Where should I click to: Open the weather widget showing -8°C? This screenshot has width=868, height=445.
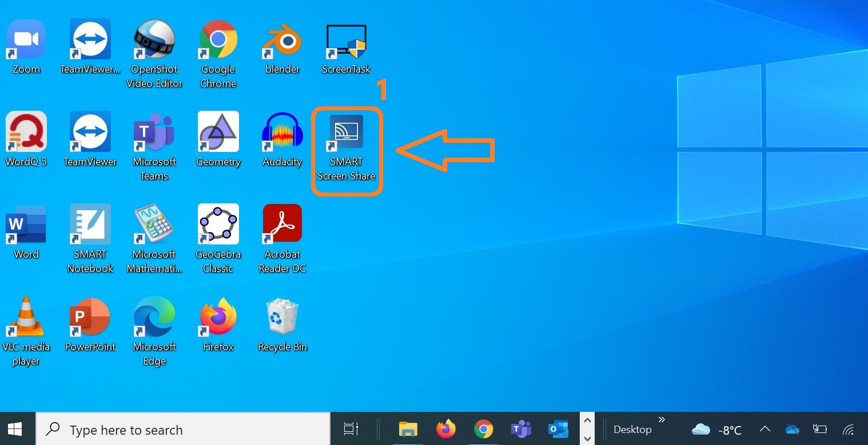716,430
